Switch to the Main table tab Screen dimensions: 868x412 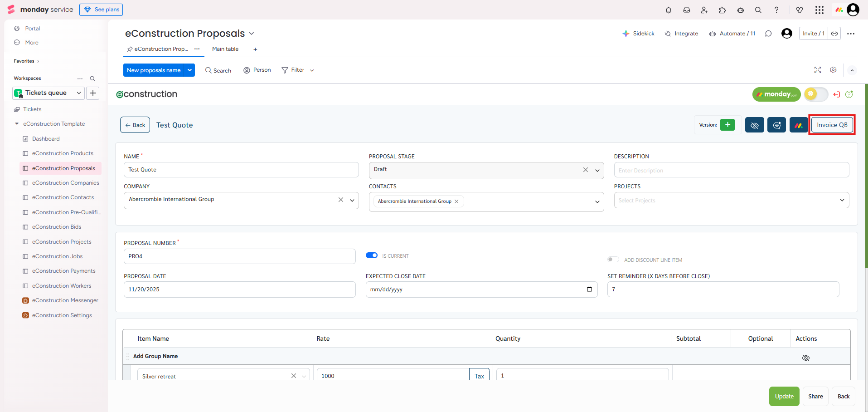[225, 49]
